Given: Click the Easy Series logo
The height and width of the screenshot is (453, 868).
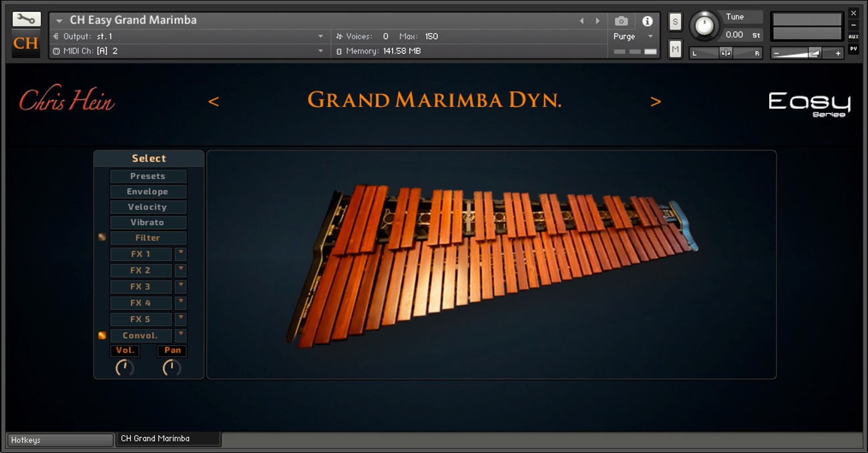Looking at the screenshot, I should point(809,104).
